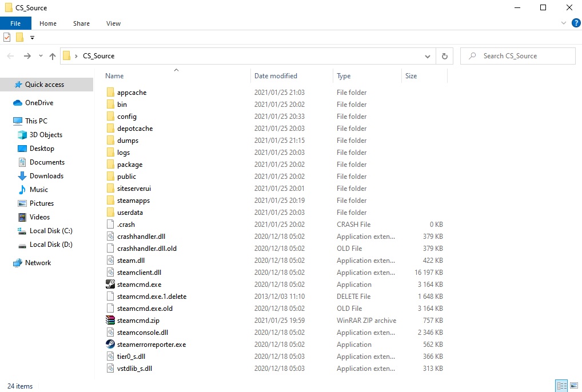Click the steamapps folder icon
Image resolution: width=582 pixels, height=392 pixels.
(110, 201)
